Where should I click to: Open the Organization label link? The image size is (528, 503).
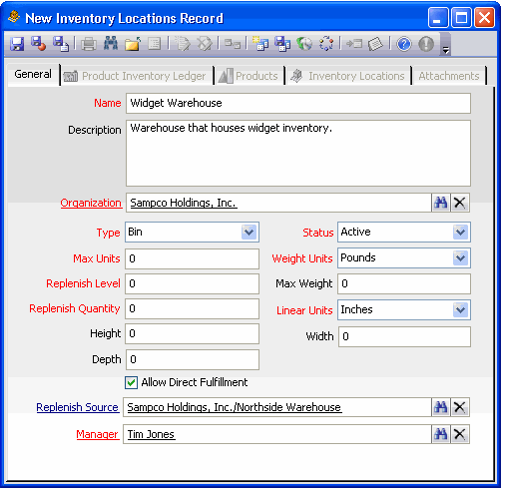(x=91, y=203)
